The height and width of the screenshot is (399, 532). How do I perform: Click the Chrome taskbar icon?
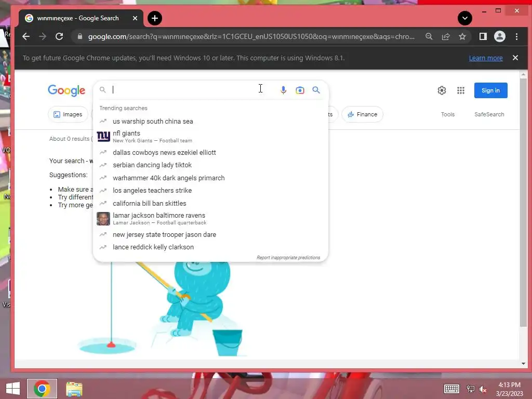[42, 389]
